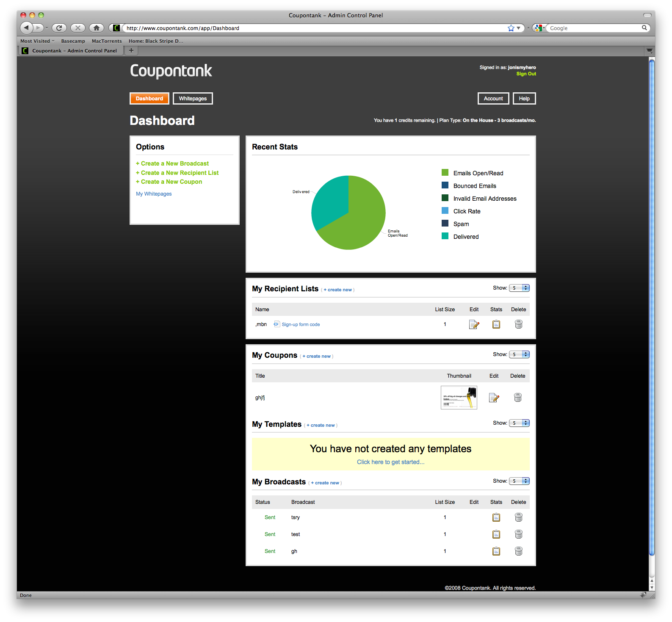This screenshot has width=672, height=622.
Task: Click the browser Back arrow button
Action: click(26, 28)
